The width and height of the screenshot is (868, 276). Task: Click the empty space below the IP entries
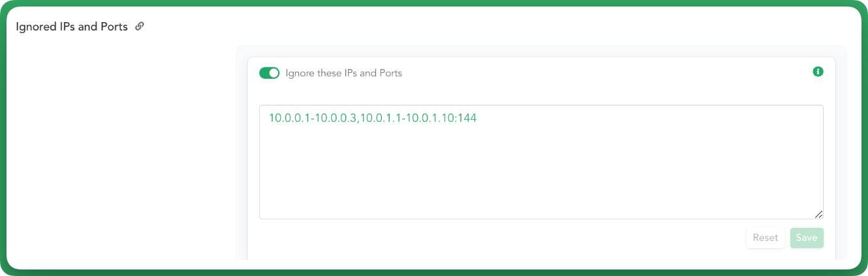[541, 172]
